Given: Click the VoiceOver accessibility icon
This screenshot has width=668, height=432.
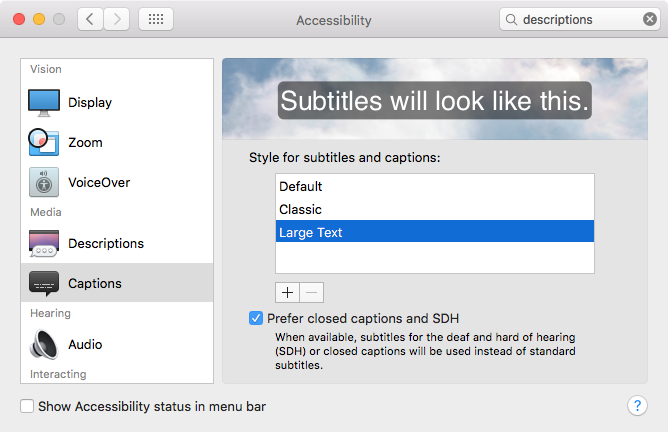Looking at the screenshot, I should coord(44,182).
